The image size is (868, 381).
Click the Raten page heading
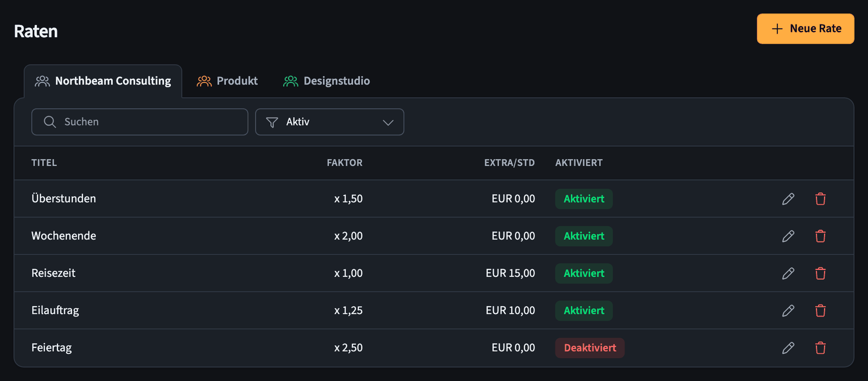[x=36, y=31]
